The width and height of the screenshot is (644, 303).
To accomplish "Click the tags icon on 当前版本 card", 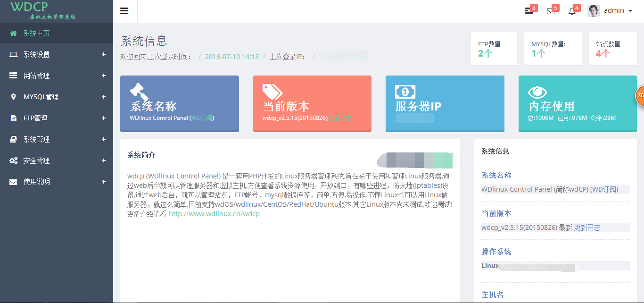I will (272, 92).
